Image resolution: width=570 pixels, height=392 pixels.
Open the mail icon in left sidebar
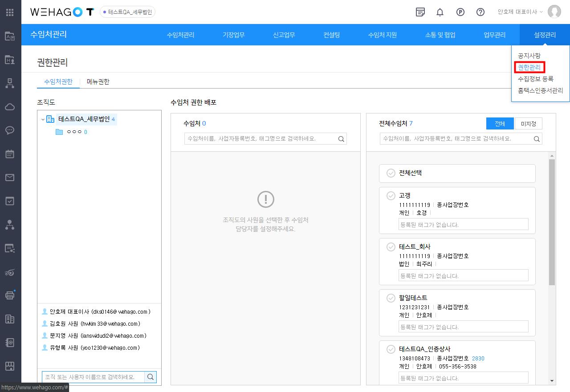coord(9,178)
